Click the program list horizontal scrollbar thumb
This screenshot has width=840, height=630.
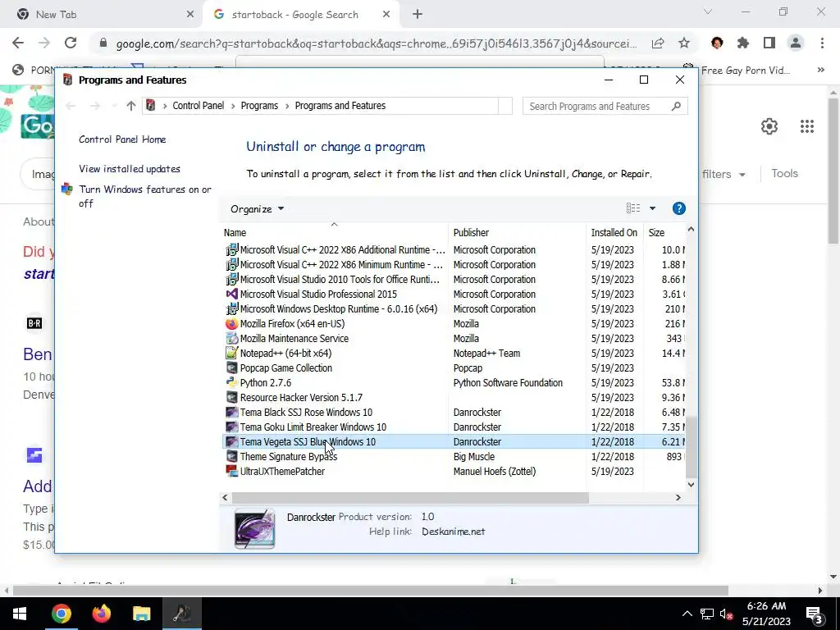[410, 498]
